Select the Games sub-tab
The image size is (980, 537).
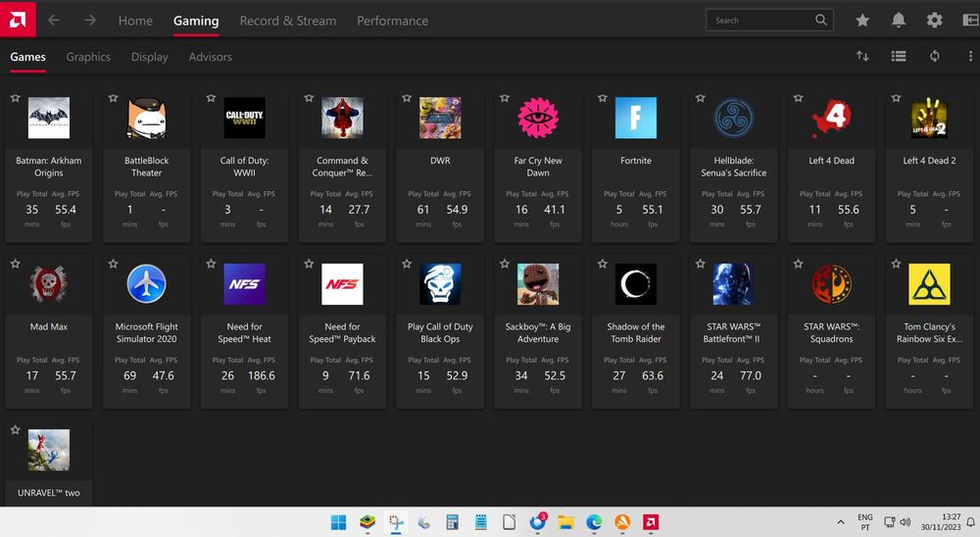tap(27, 56)
